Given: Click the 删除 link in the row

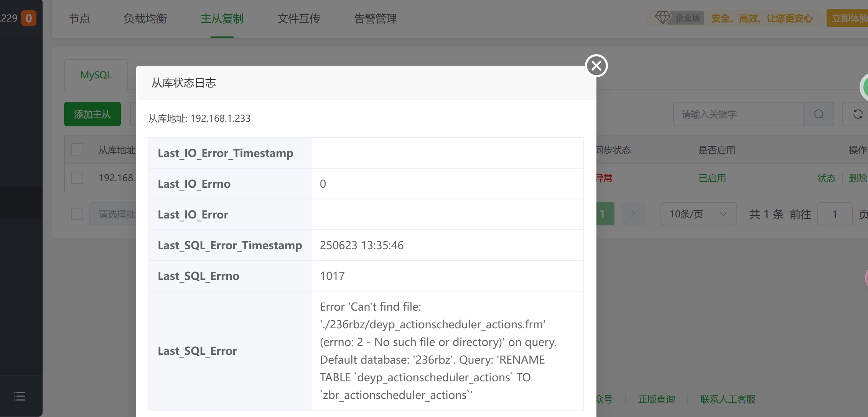Looking at the screenshot, I should point(858,178).
